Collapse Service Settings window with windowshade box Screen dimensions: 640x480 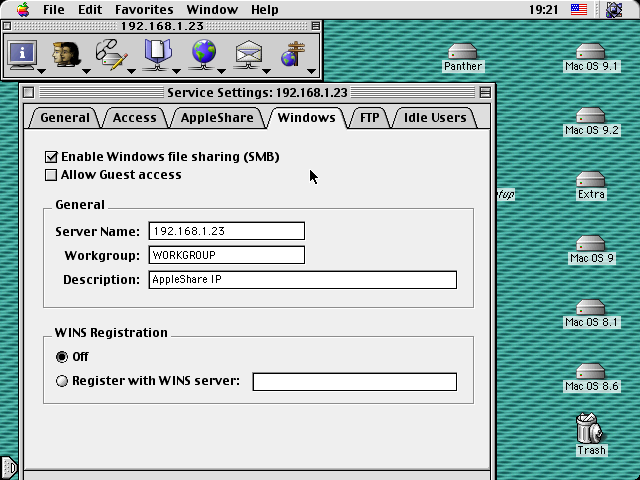click(485, 93)
